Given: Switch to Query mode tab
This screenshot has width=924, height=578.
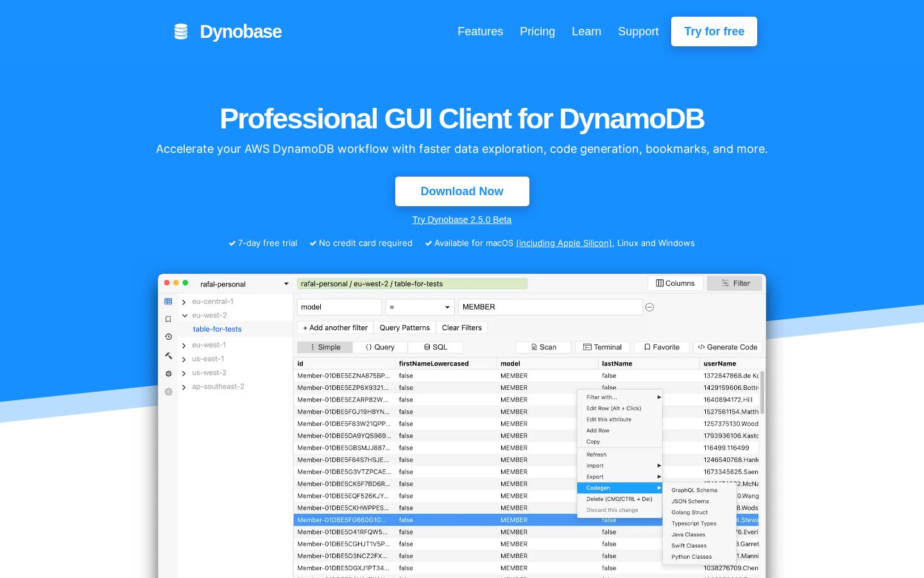Looking at the screenshot, I should (380, 347).
